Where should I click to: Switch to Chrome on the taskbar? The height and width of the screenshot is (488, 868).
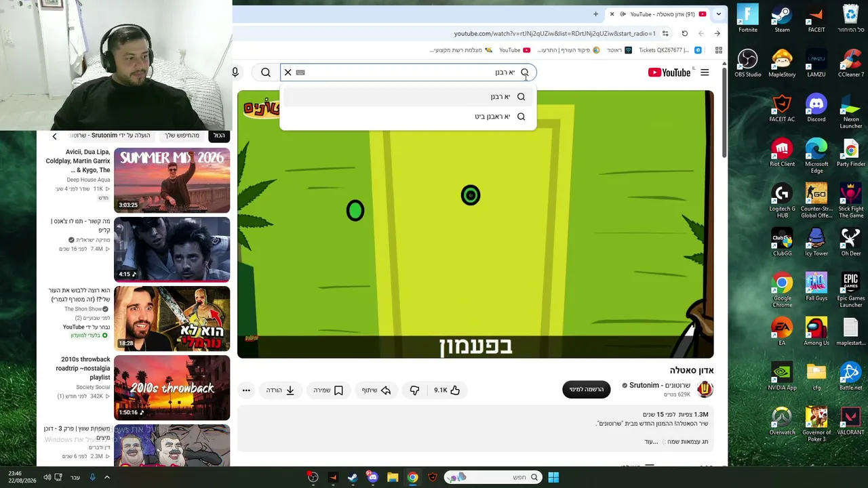click(412, 477)
